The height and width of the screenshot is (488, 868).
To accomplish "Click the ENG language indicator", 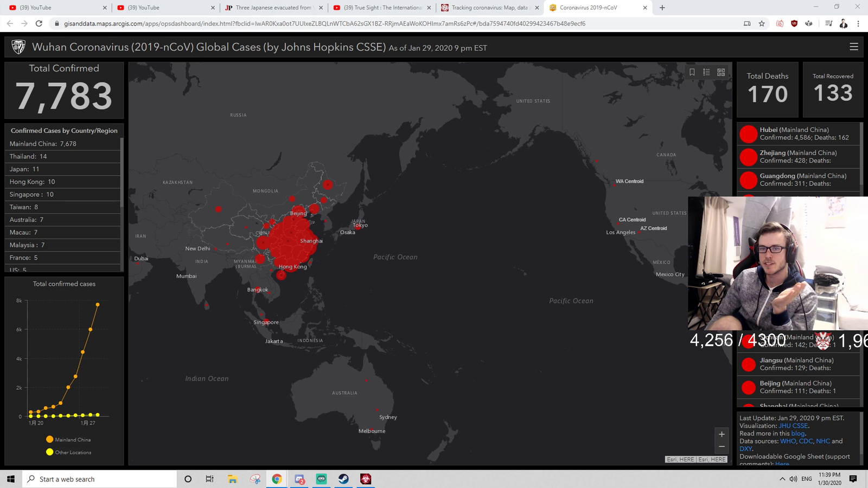I will click(x=807, y=479).
